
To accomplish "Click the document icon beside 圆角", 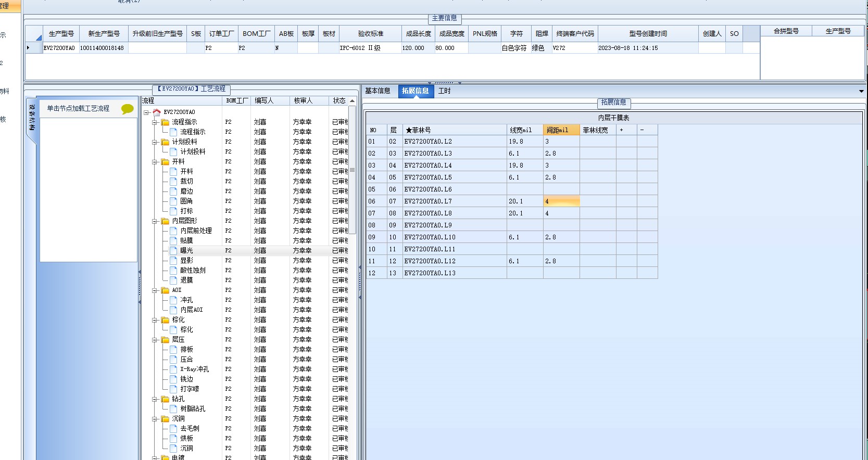I will point(173,201).
